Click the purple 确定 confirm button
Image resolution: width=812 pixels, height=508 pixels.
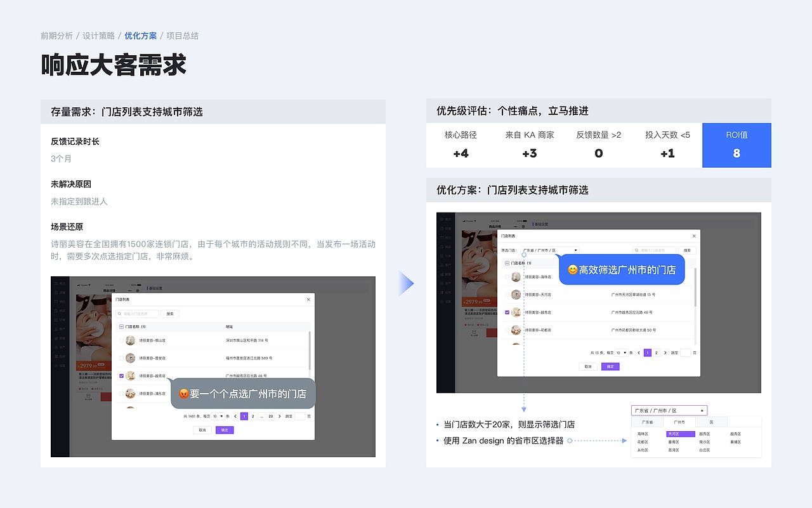(x=610, y=366)
